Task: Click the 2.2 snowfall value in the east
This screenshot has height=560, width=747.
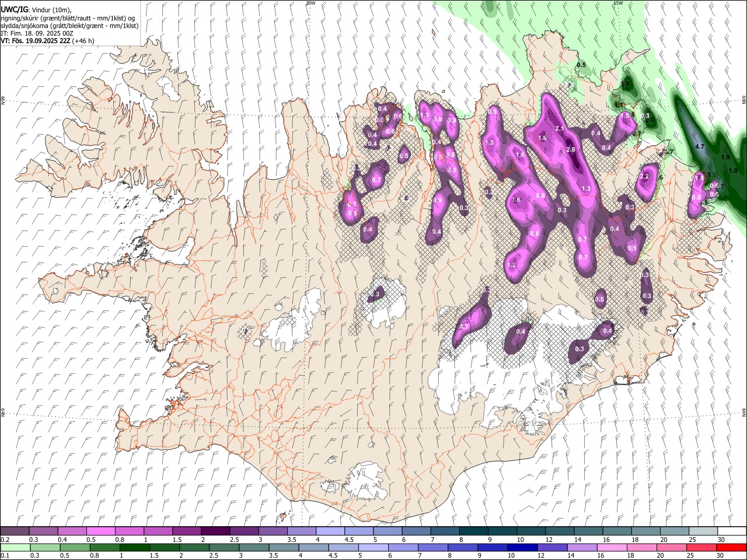Action: click(645, 176)
